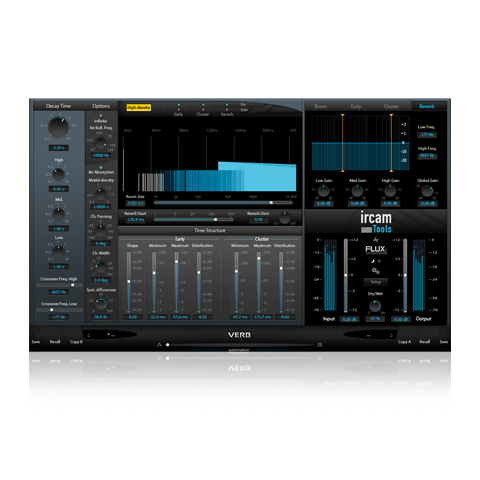Toggle the High density button
Image resolution: width=480 pixels, height=480 pixels.
click(139, 107)
